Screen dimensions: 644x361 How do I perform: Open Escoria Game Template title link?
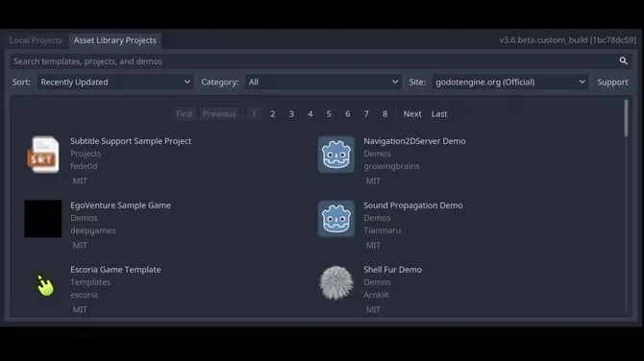pos(115,270)
